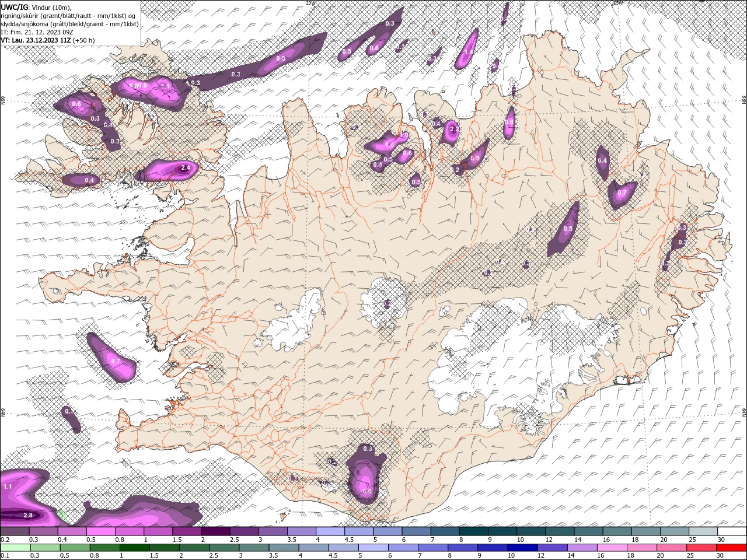
Task: Choose the pink rain legend swatch labeled 16
Action: (613, 548)
